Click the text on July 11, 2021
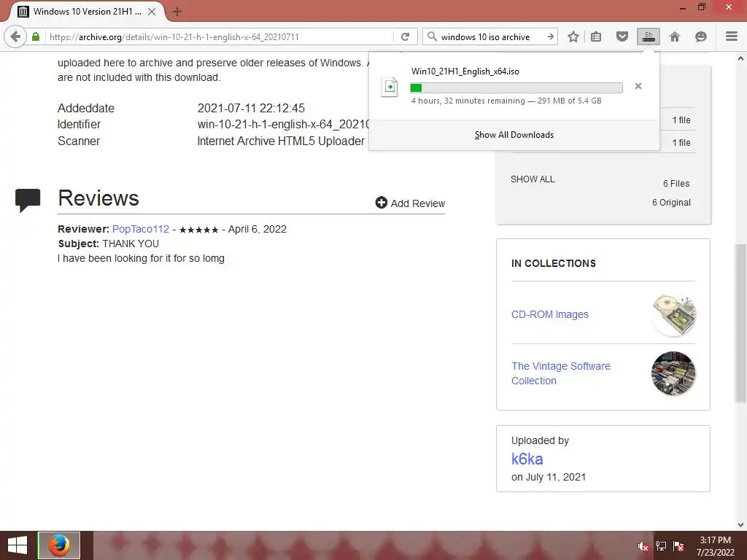This screenshot has height=560, width=747. click(x=549, y=477)
